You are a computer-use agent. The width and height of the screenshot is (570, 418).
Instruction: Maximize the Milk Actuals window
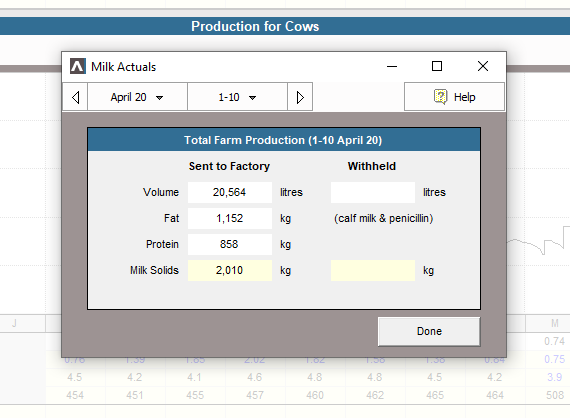point(437,66)
